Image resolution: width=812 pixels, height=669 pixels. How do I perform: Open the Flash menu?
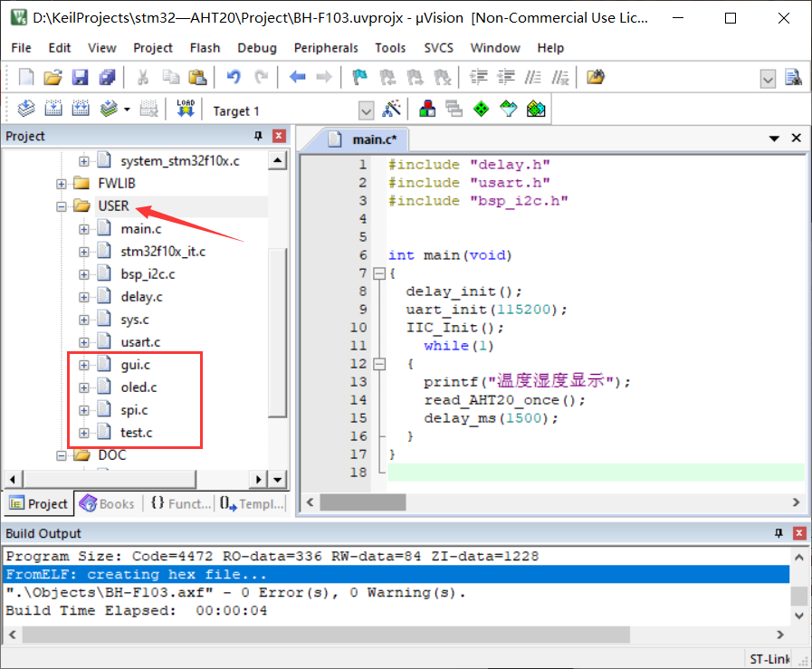point(205,48)
